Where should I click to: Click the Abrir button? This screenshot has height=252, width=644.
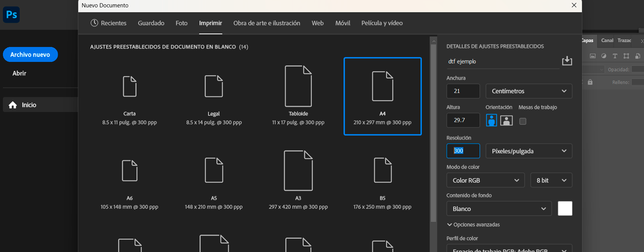tap(19, 73)
